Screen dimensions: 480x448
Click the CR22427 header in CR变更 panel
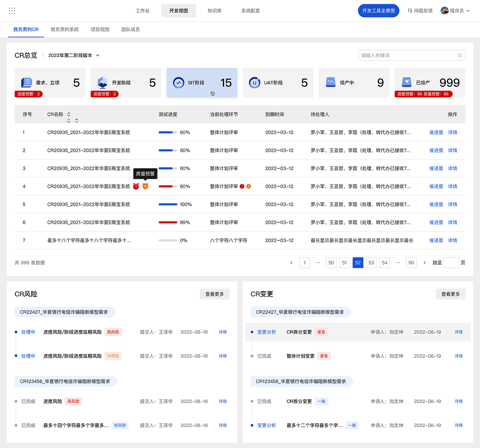click(x=301, y=312)
